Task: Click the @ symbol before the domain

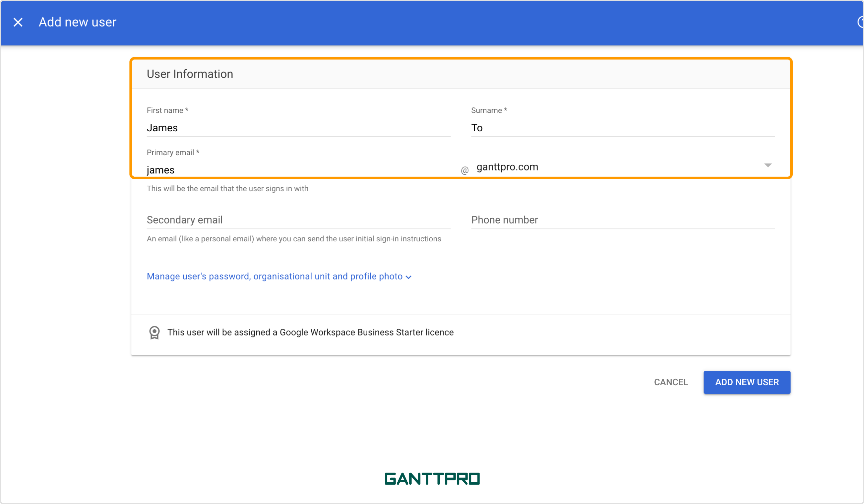Action: pyautogui.click(x=465, y=170)
